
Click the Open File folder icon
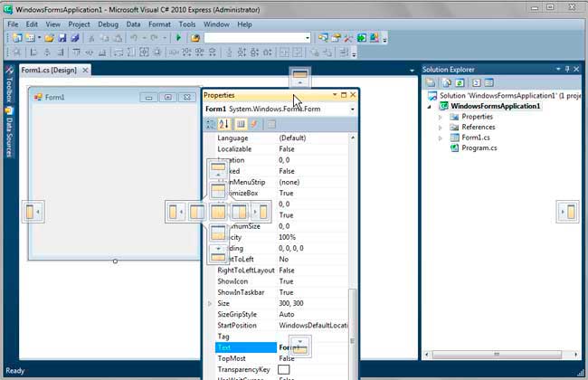click(x=50, y=38)
